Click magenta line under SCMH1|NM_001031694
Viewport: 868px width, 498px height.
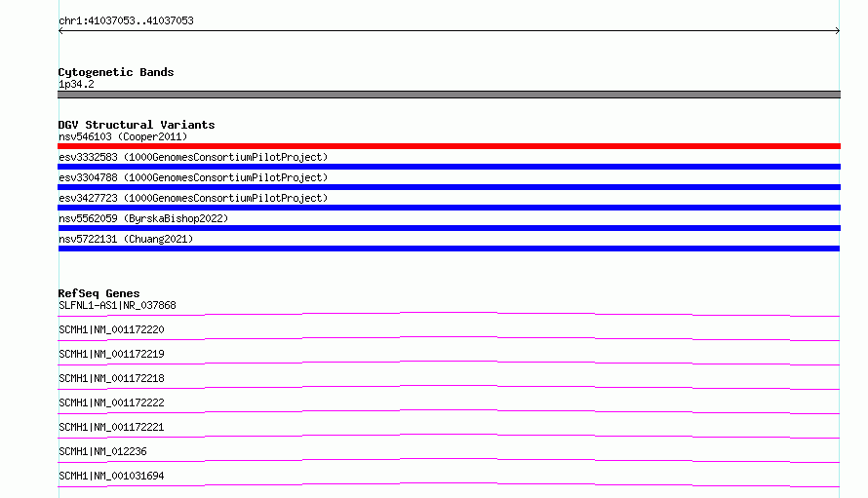449,484
